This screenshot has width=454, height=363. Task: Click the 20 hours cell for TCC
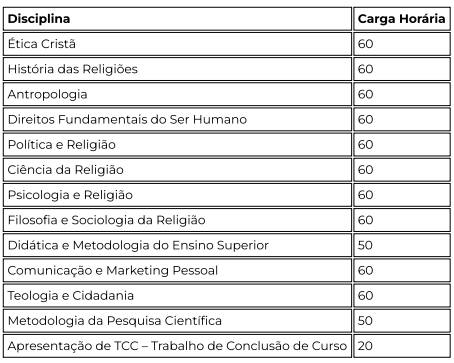coord(402,346)
